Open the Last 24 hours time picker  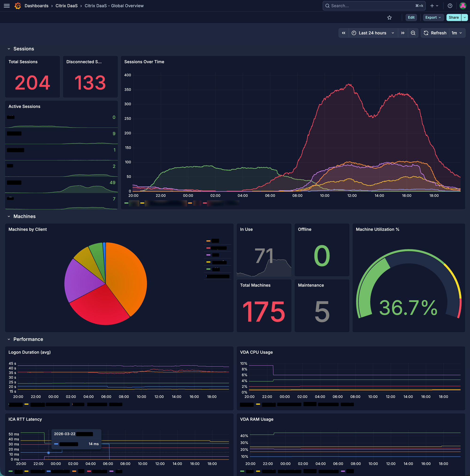[373, 33]
